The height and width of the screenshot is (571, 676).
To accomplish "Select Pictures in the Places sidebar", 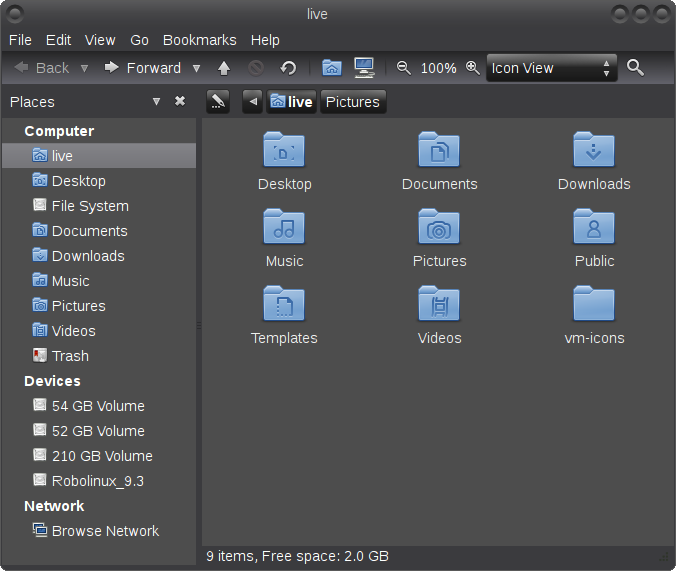I will click(x=99, y=306).
